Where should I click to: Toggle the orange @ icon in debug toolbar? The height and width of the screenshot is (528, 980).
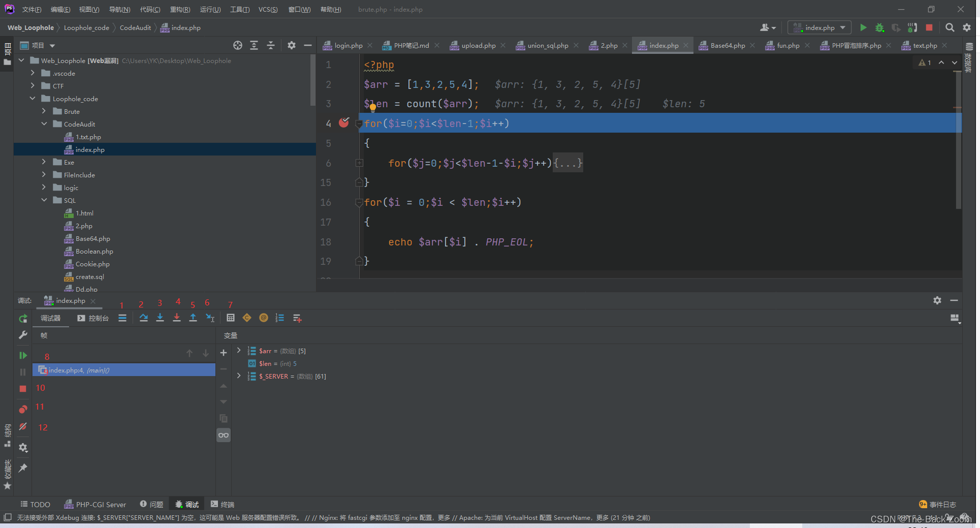pos(264,318)
